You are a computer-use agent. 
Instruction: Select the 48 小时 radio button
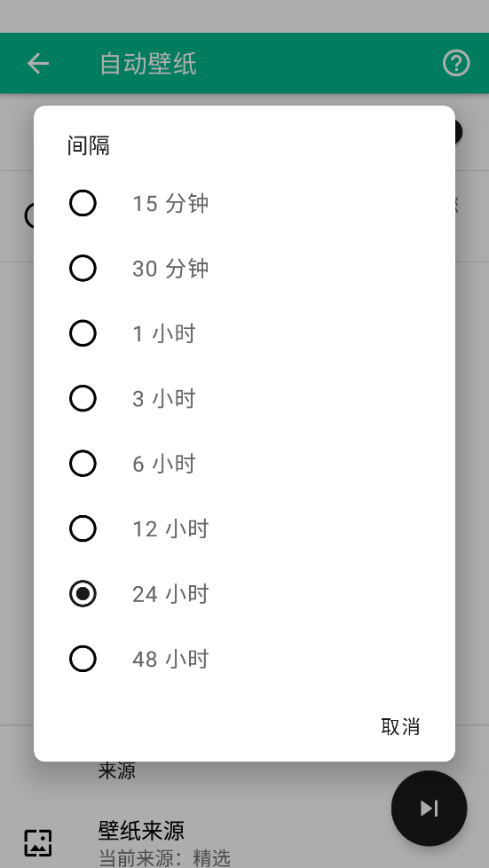[83, 659]
